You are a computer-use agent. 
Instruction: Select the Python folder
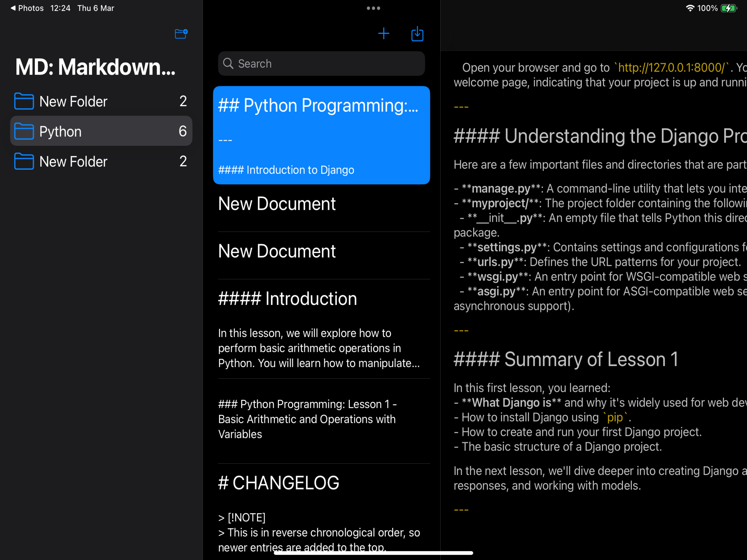click(101, 131)
